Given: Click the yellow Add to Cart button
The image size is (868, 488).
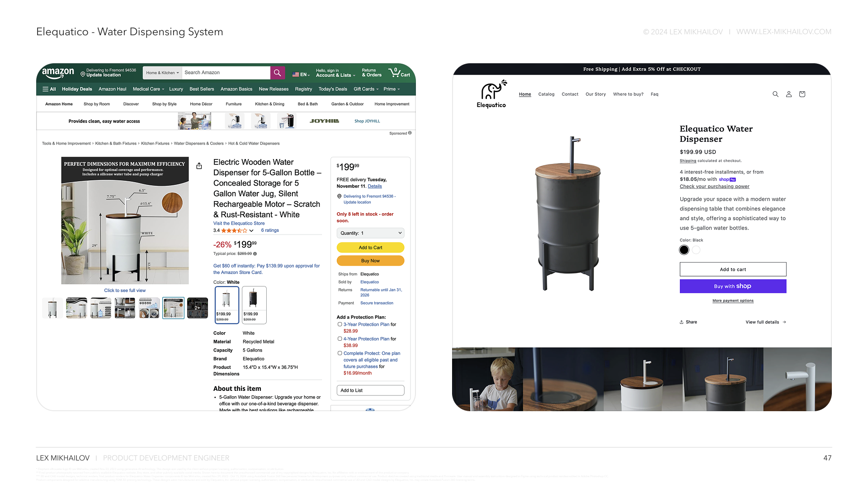Looking at the screenshot, I should click(x=370, y=248).
